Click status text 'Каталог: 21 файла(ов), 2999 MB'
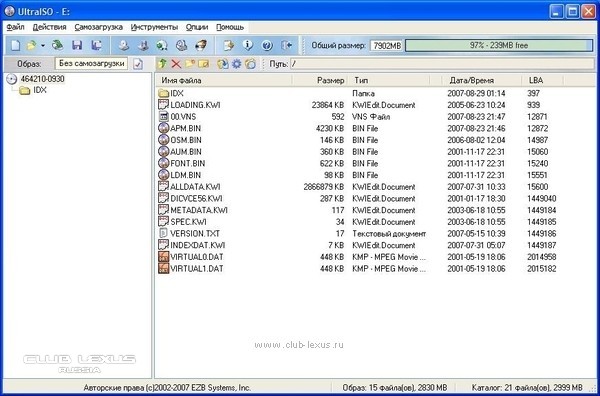The image size is (600, 396). (x=527, y=387)
